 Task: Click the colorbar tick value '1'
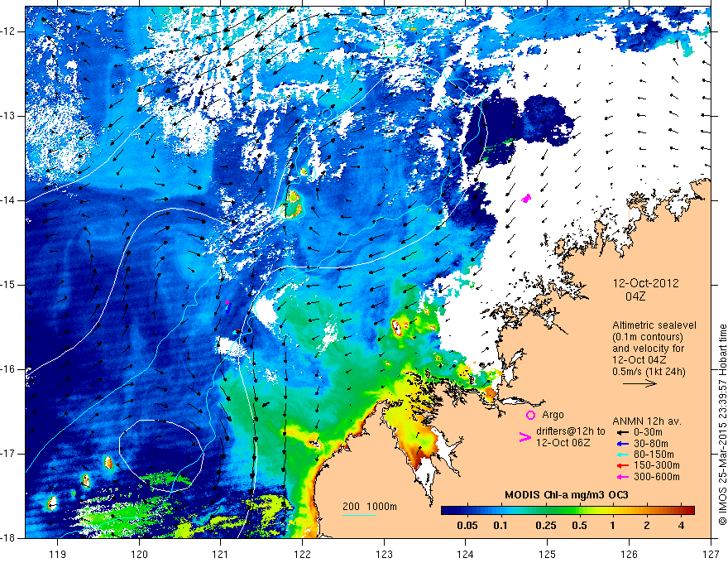[x=612, y=526]
